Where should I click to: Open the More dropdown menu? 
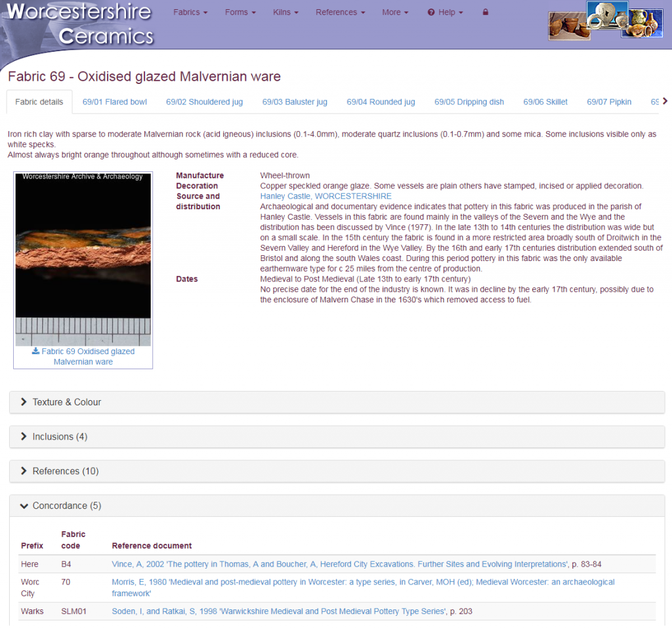click(x=395, y=12)
